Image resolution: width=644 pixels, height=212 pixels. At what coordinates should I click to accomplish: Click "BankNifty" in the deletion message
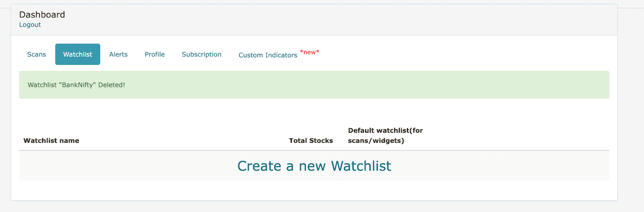(78, 85)
